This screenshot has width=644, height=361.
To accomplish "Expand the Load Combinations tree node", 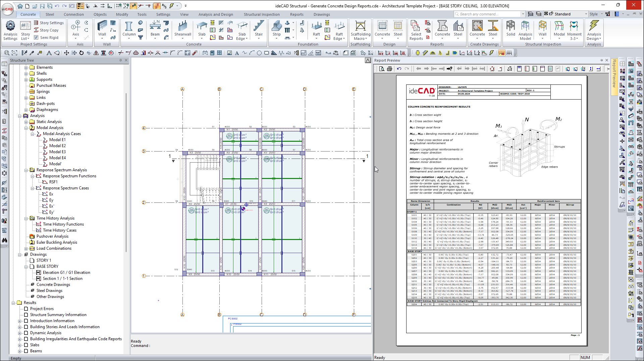I will pyautogui.click(x=26, y=248).
